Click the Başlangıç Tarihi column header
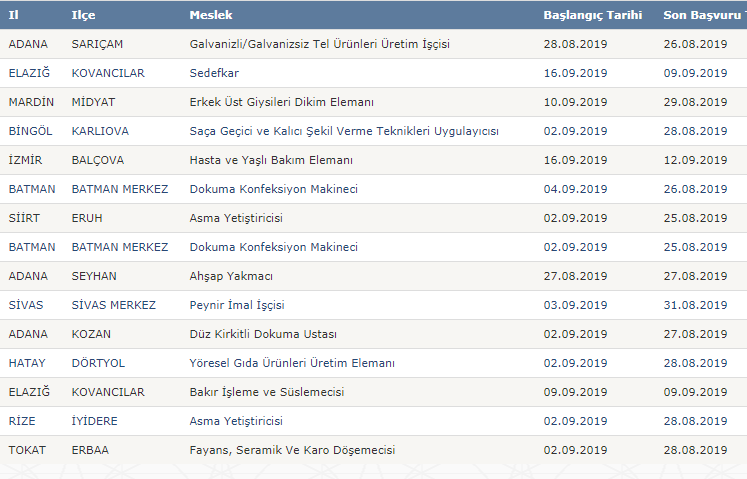Image resolution: width=747 pixels, height=479 pixels. [x=593, y=15]
